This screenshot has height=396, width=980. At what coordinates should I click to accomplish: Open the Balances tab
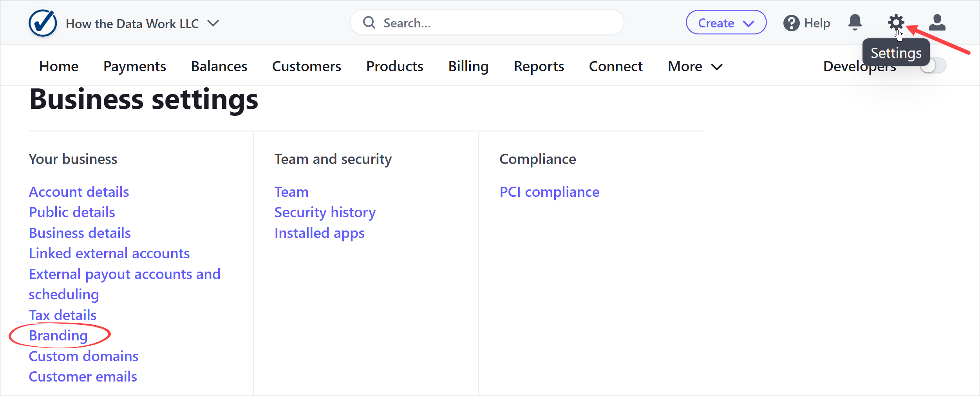point(219,67)
